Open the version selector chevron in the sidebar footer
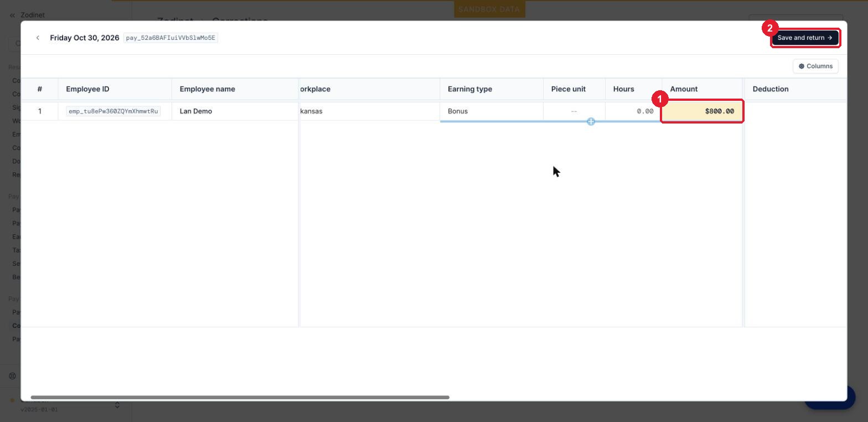This screenshot has height=422, width=868. click(117, 405)
